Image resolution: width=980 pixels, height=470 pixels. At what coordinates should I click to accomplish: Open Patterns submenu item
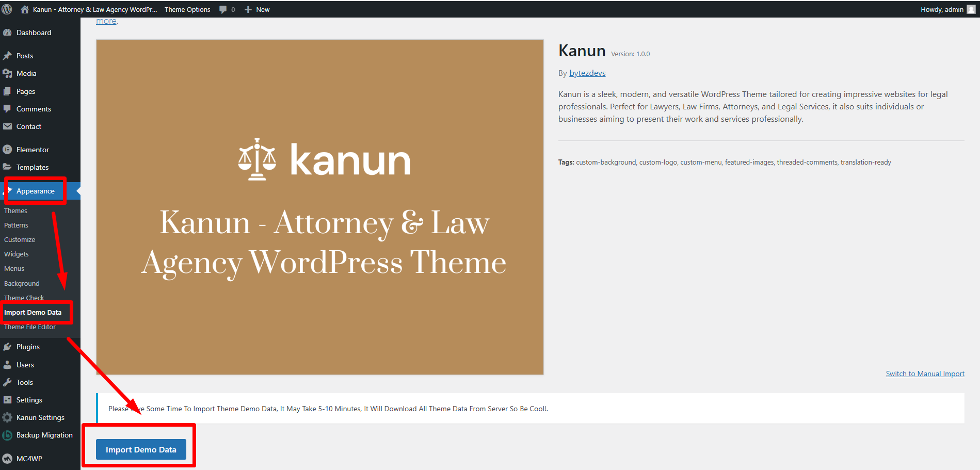(x=16, y=225)
